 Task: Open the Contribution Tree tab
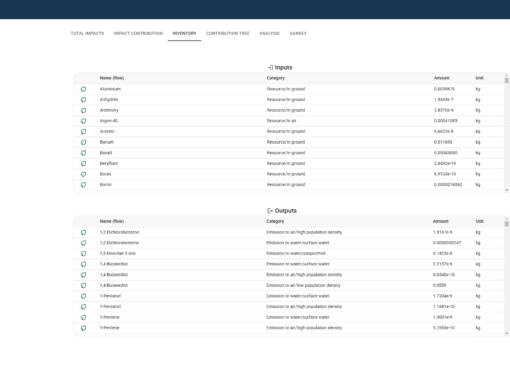click(228, 33)
